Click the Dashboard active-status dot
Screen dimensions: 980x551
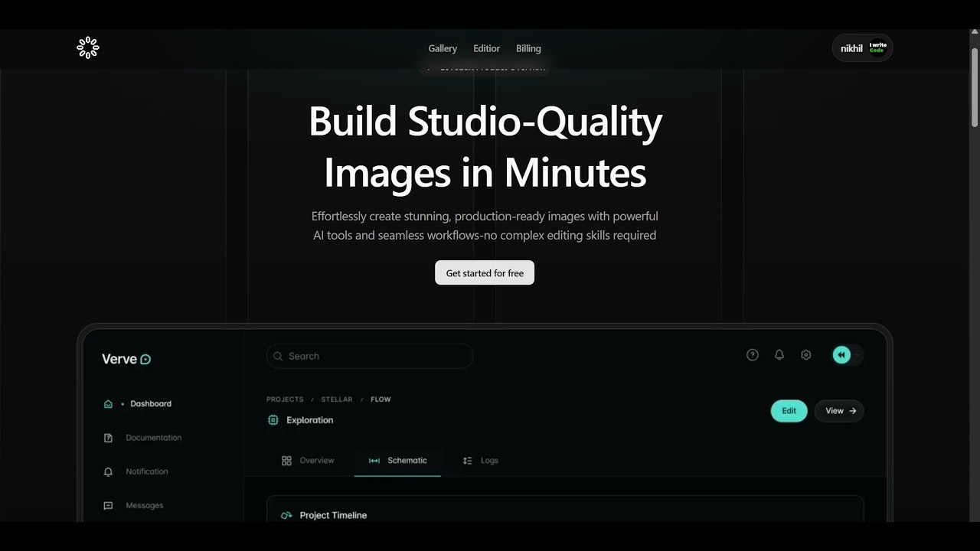(x=122, y=404)
